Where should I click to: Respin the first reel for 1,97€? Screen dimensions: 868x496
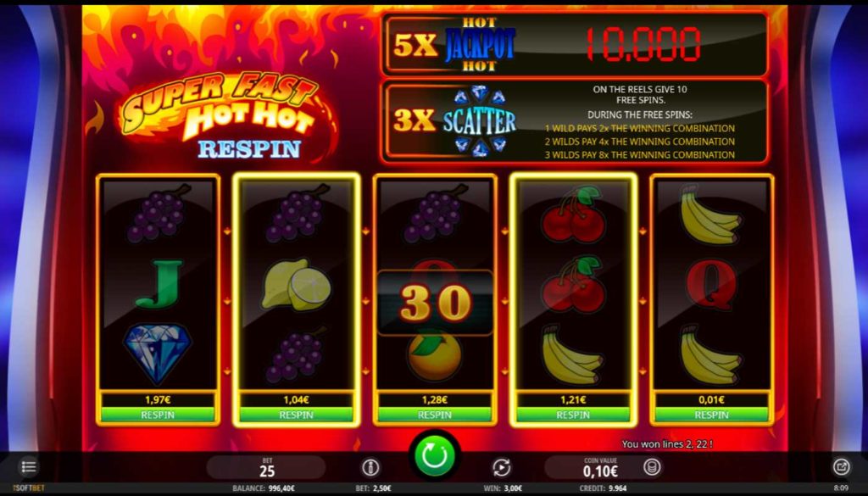coord(158,415)
